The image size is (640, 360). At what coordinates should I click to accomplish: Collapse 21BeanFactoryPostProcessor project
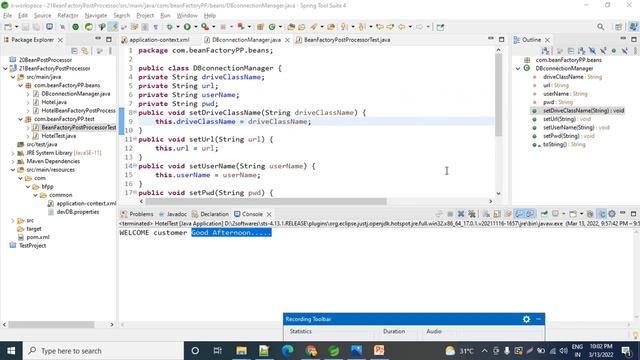[5, 69]
